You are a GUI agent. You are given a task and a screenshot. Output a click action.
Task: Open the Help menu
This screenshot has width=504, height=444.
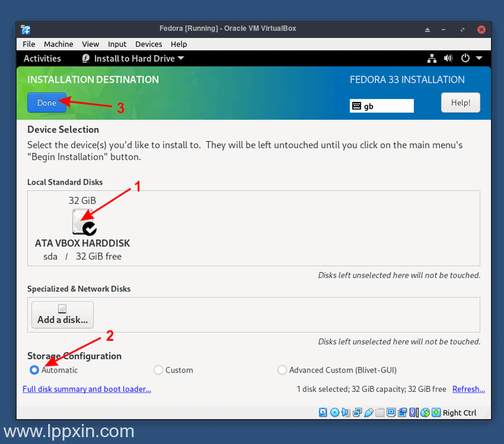coord(179,44)
